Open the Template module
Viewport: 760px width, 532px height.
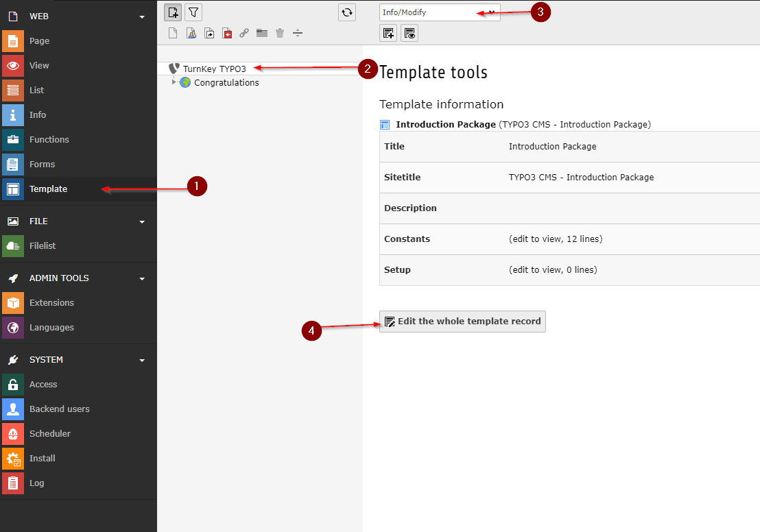[78, 189]
